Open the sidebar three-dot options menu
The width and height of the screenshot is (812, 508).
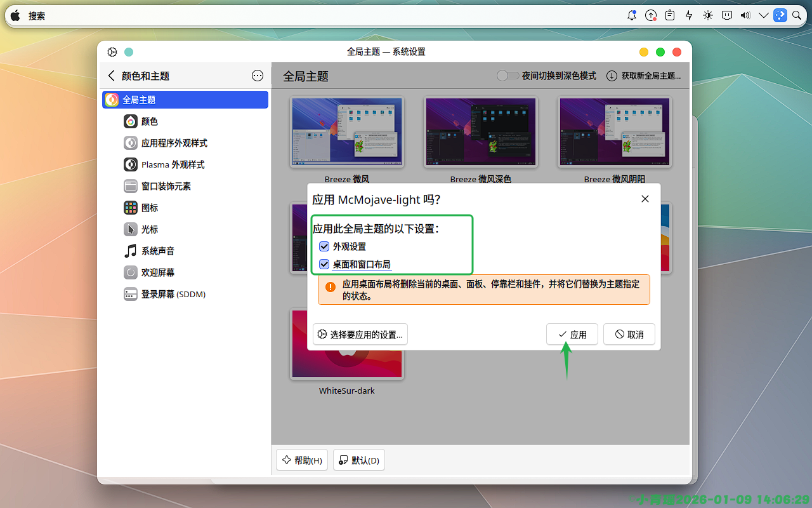pos(258,76)
